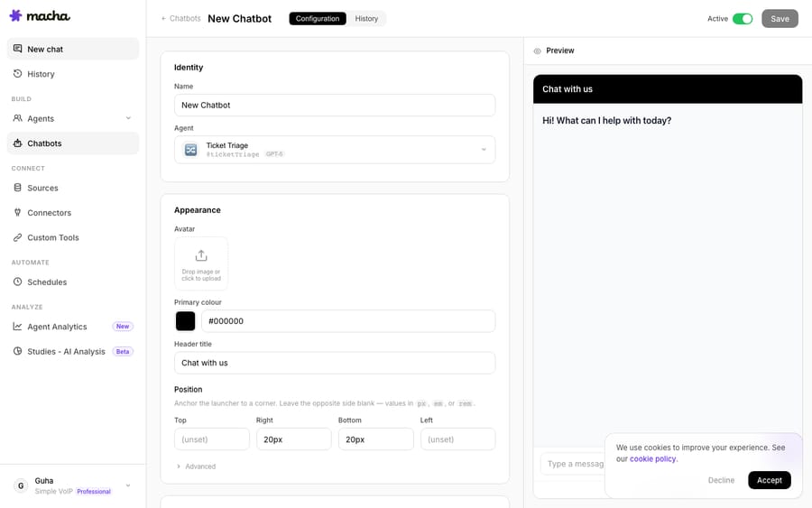Screen dimensions: 812x508
Task: Click the Save button
Action: tap(780, 19)
